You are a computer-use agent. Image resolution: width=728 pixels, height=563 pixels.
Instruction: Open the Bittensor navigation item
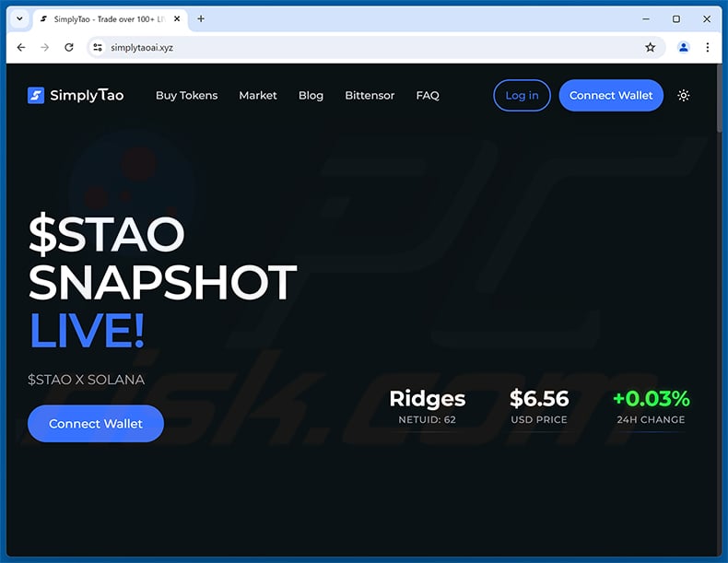click(370, 96)
